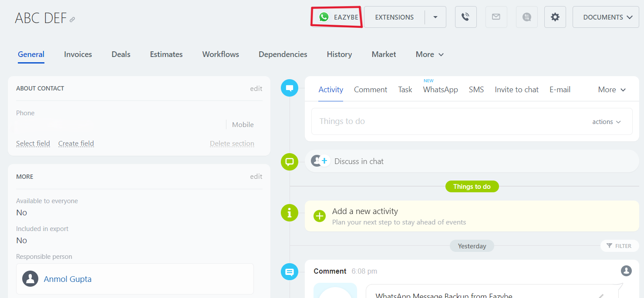Open Anmol Gupta's profile link

coord(67,279)
